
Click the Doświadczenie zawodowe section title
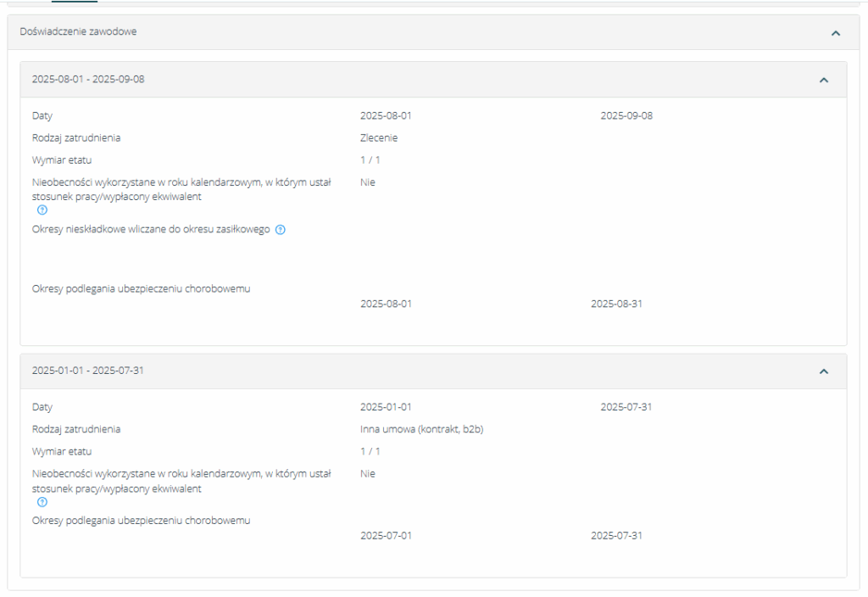78,32
